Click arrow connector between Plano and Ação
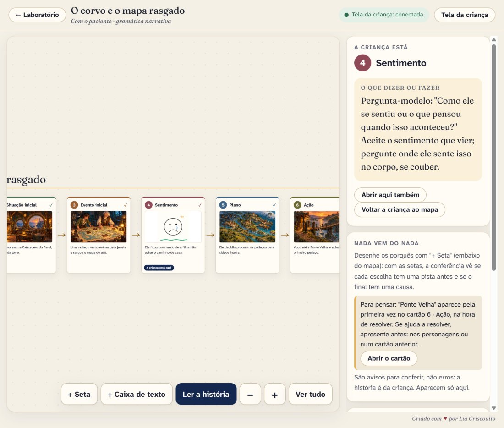Image resolution: width=504 pixels, height=428 pixels. [285, 235]
